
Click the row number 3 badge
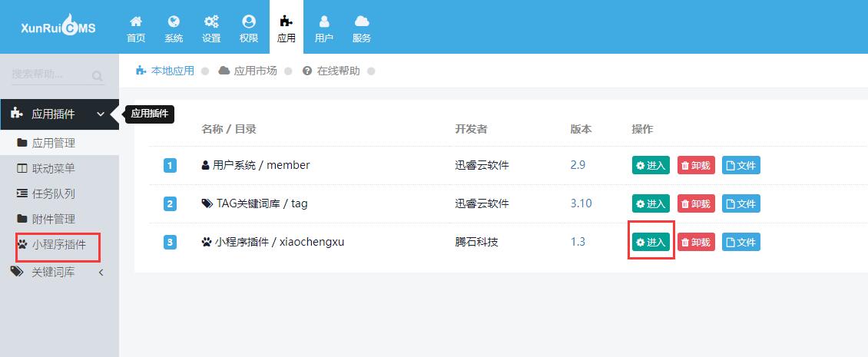(x=170, y=242)
